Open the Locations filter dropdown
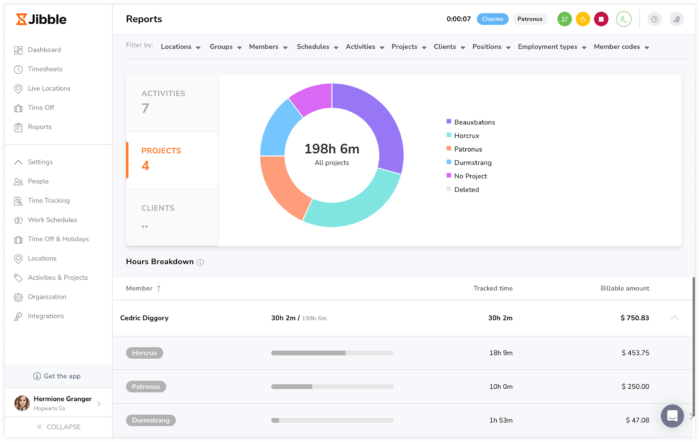This screenshot has height=442, width=700. [x=180, y=46]
